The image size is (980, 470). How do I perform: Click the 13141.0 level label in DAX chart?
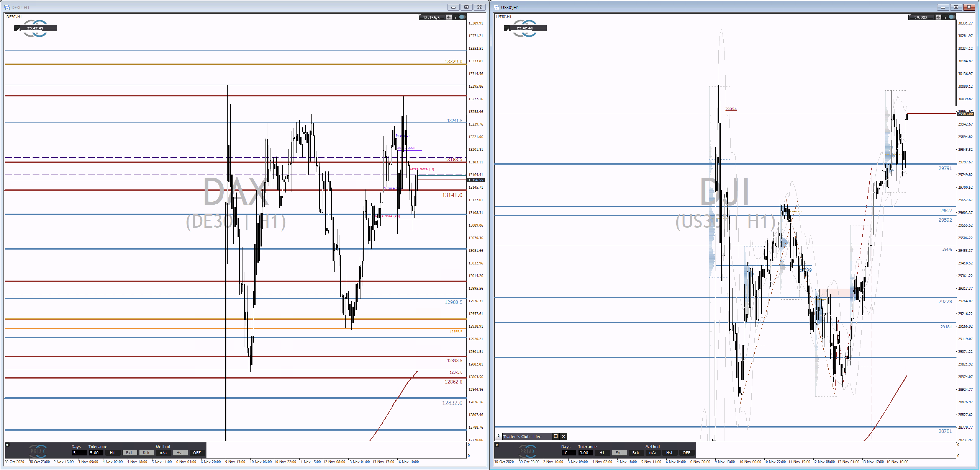(x=452, y=195)
